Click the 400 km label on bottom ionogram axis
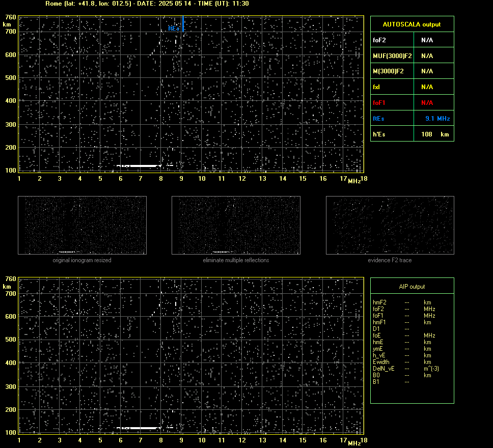Image resolution: width=493 pixels, height=448 pixels. click(11, 362)
